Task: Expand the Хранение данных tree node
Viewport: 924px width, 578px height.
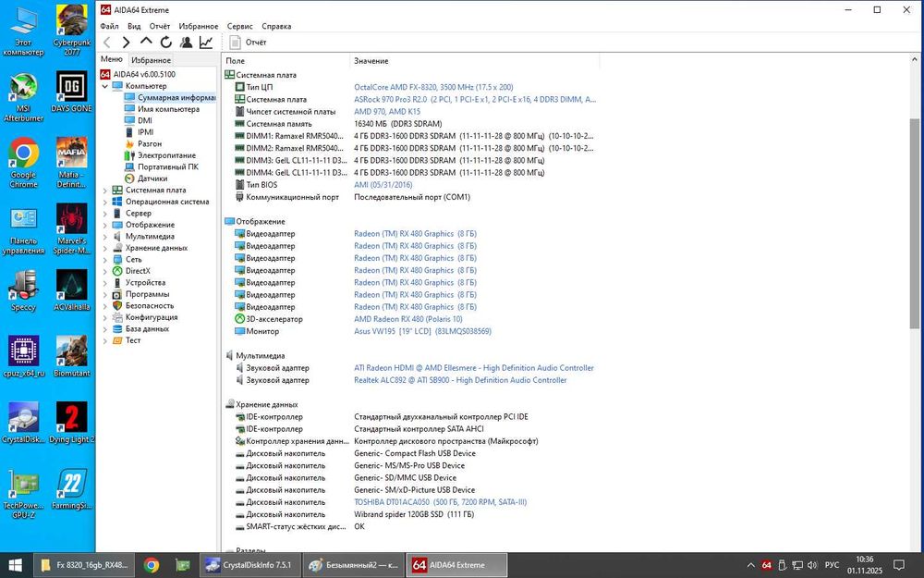Action: [x=105, y=248]
